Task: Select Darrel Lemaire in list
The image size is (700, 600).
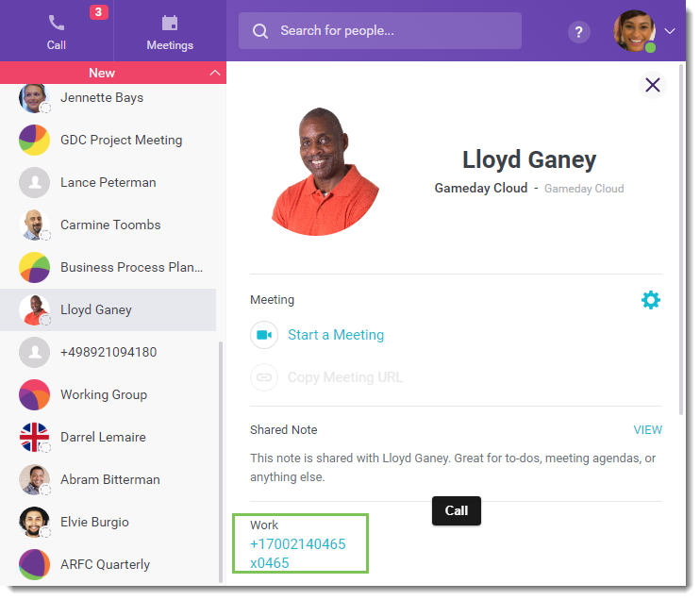Action: pos(108,437)
